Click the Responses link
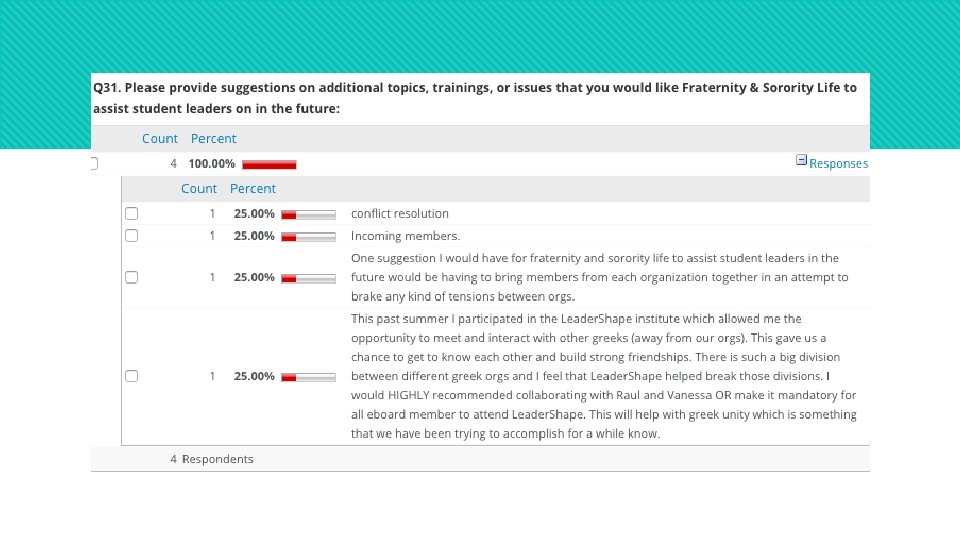This screenshot has width=960, height=540. click(838, 163)
